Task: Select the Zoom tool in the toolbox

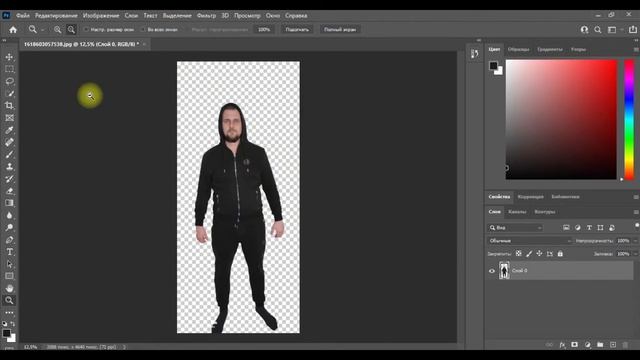Action: point(9,300)
